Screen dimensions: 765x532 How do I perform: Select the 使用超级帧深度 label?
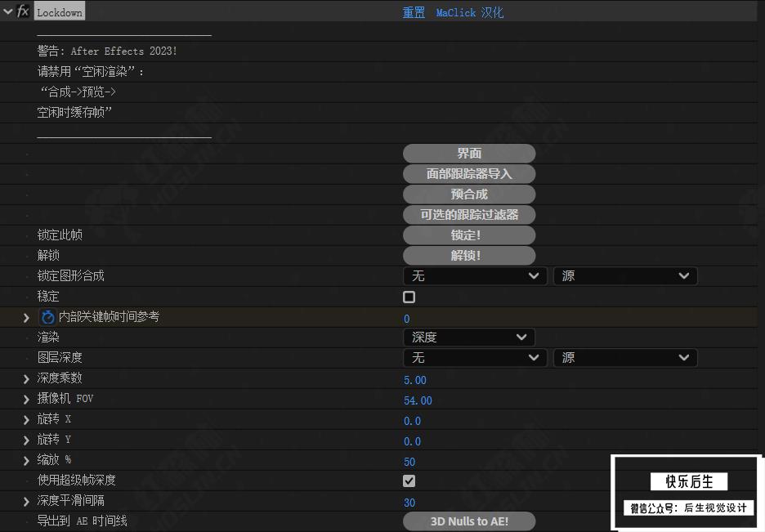77,481
